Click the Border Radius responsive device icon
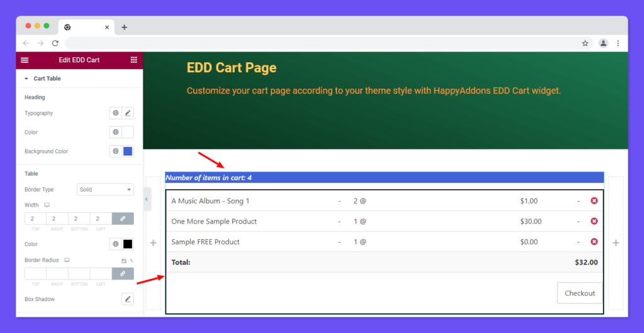 (67, 260)
